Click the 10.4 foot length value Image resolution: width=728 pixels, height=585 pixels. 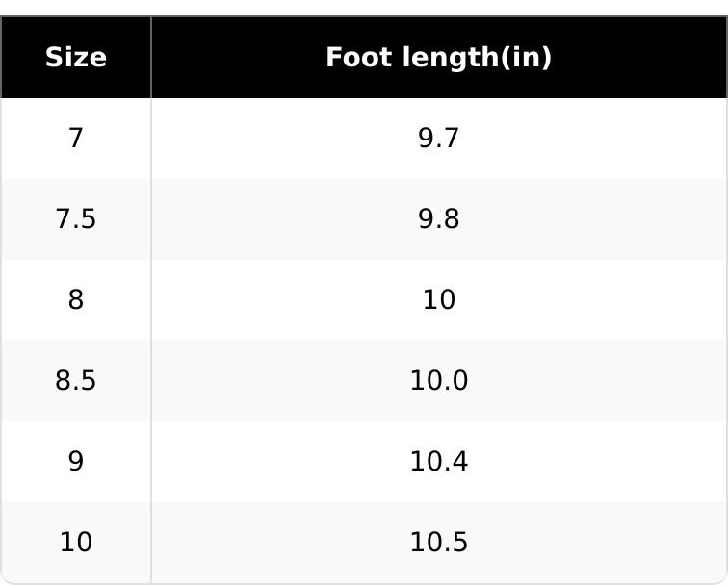pos(438,462)
